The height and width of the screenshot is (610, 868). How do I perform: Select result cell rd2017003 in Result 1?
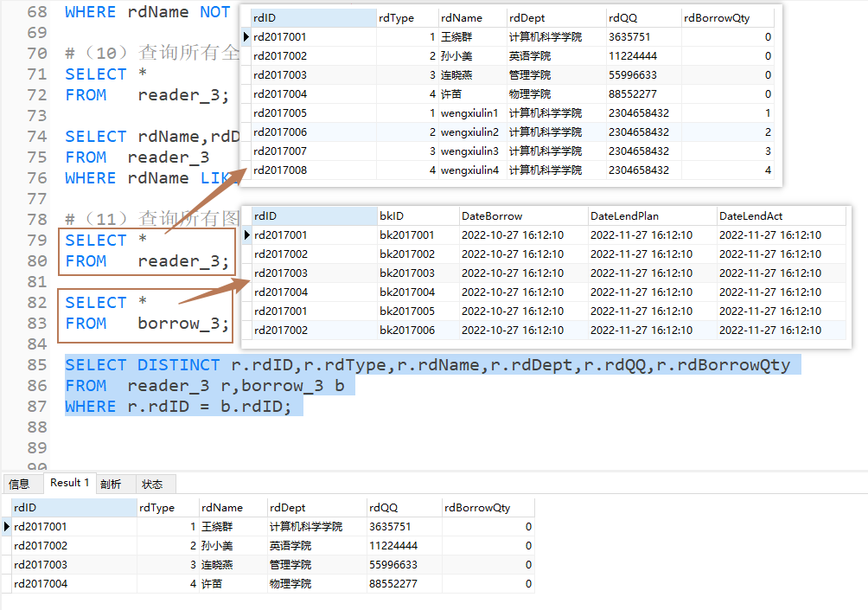(x=74, y=564)
